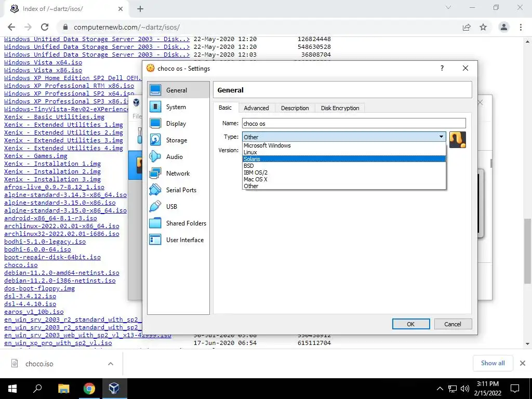
Task: Click OK in settings dialog
Action: point(411,324)
